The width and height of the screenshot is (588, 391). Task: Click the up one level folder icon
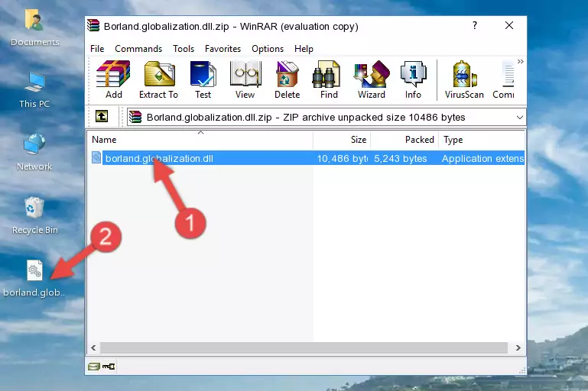coord(102,117)
